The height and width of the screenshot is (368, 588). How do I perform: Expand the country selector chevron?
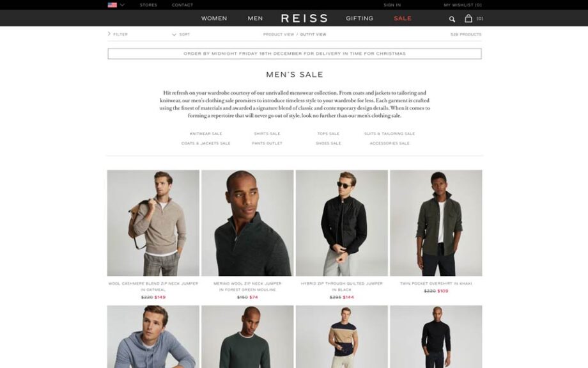tap(122, 5)
